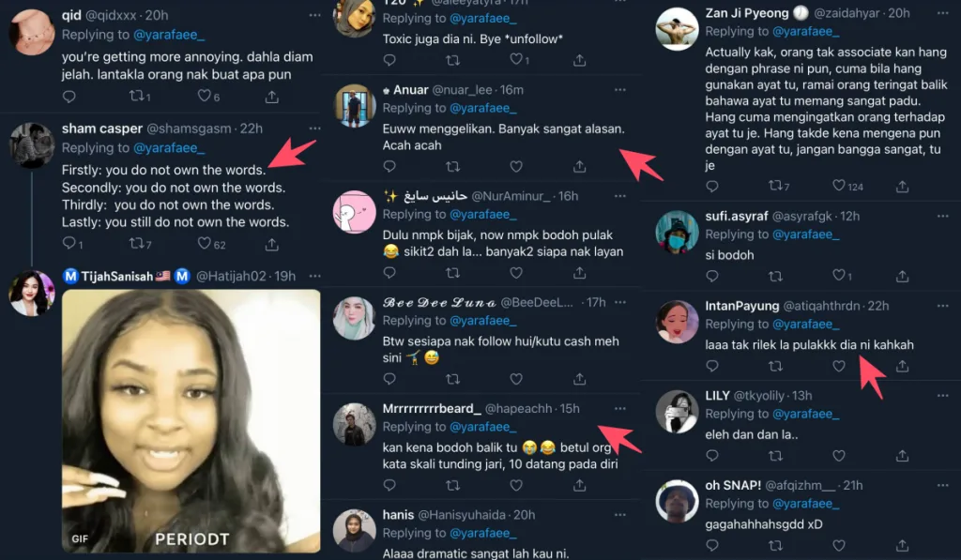Share qid's tweet

click(x=271, y=97)
